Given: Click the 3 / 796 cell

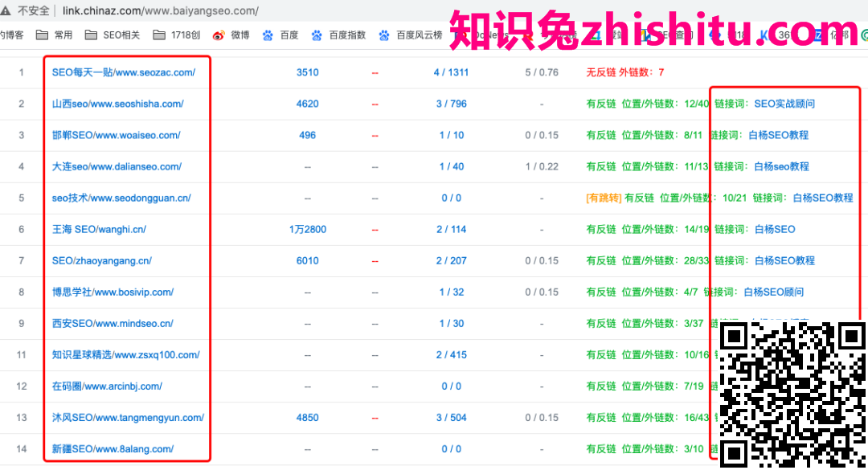Looking at the screenshot, I should (451, 104).
